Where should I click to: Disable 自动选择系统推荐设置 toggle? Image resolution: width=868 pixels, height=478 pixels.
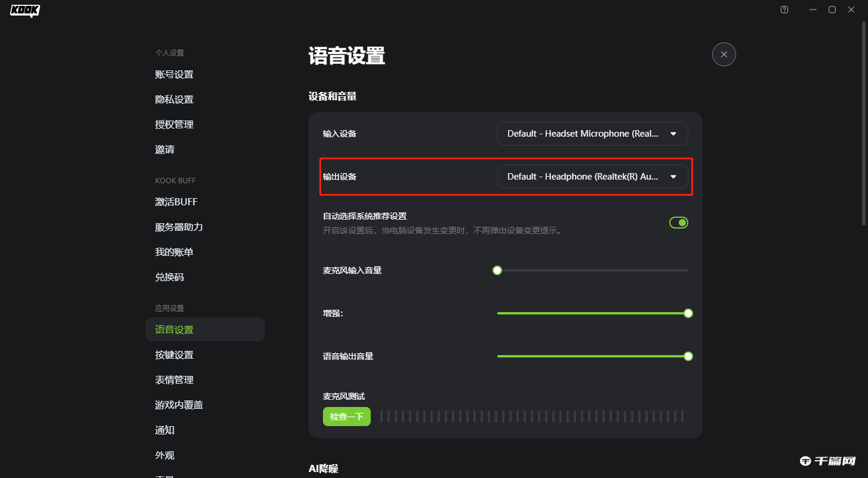pos(678,222)
